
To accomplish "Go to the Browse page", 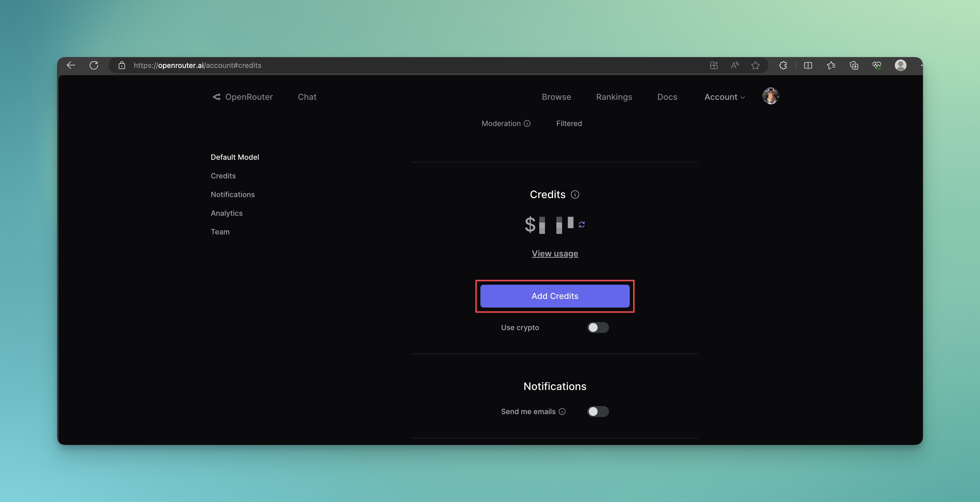I will [556, 97].
